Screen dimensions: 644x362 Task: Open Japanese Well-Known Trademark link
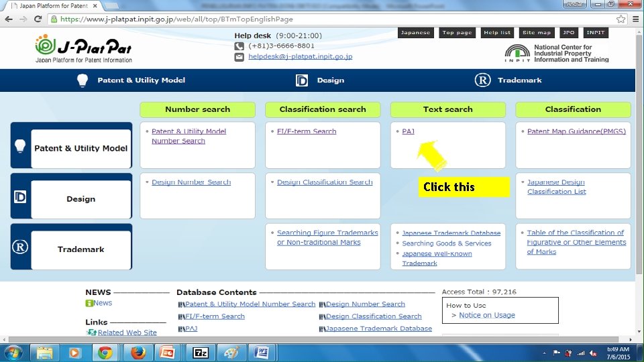[x=437, y=258]
